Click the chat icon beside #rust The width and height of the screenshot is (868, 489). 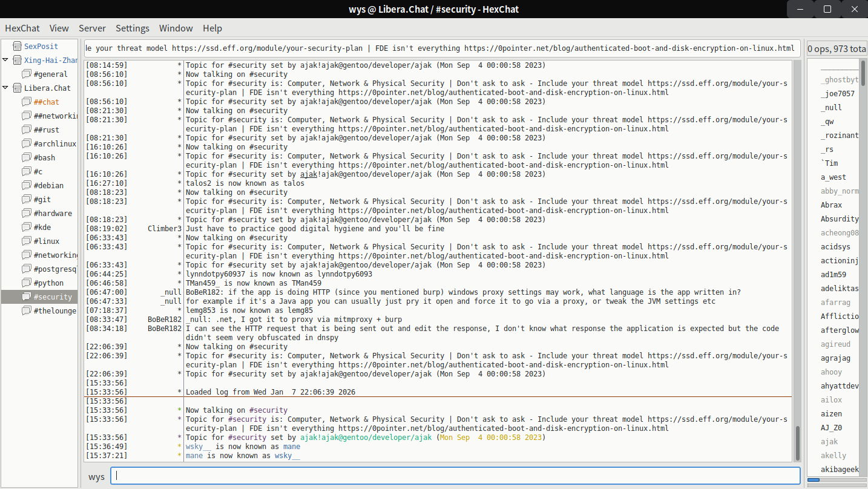(27, 130)
